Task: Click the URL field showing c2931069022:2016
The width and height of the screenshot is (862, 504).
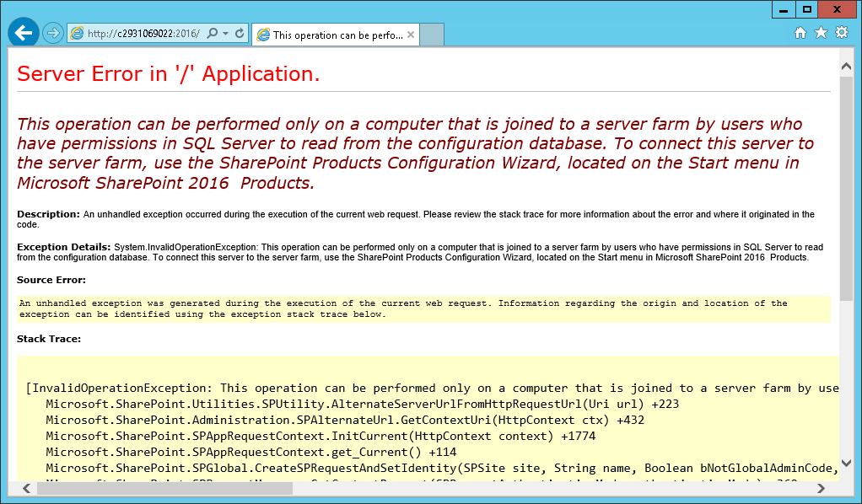Action: tap(143, 34)
